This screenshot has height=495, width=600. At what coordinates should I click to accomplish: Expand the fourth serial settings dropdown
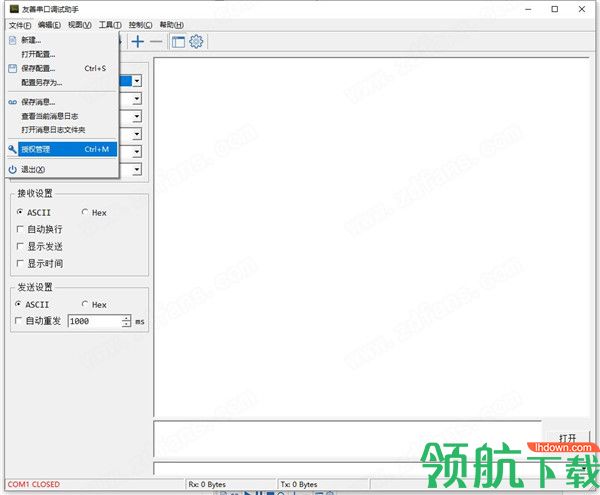click(137, 134)
